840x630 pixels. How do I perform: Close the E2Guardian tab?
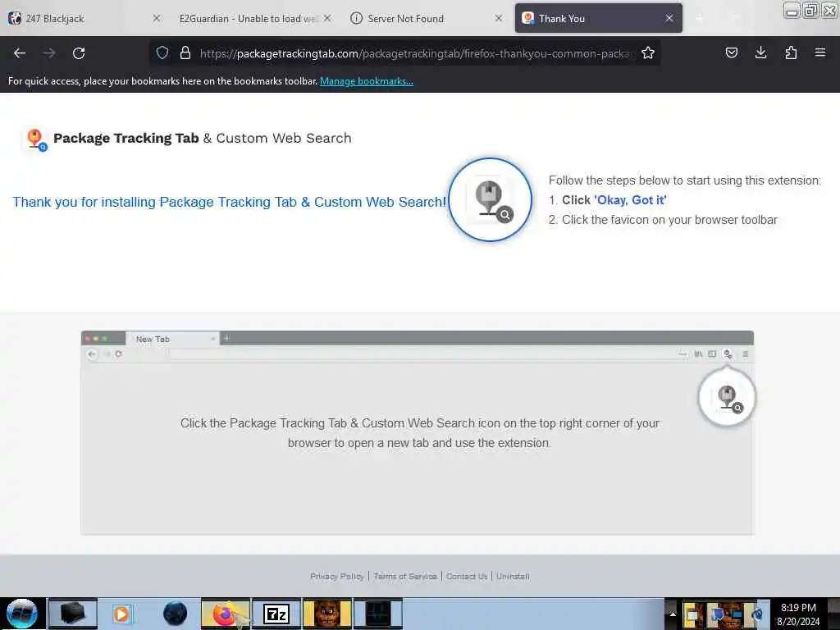[x=327, y=18]
